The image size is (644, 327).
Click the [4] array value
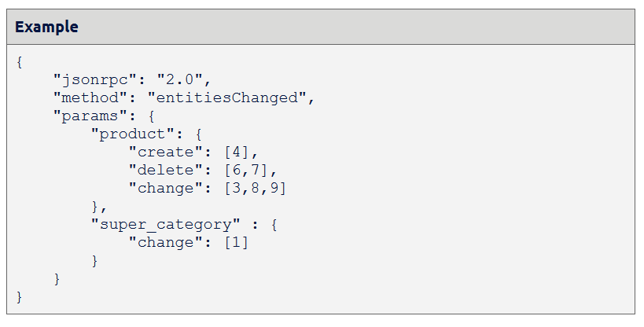tap(237, 152)
